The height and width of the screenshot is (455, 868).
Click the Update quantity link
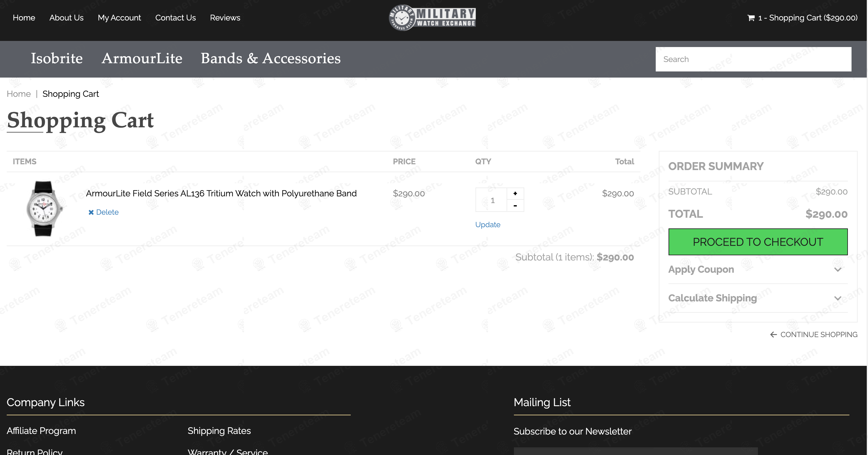[488, 225]
